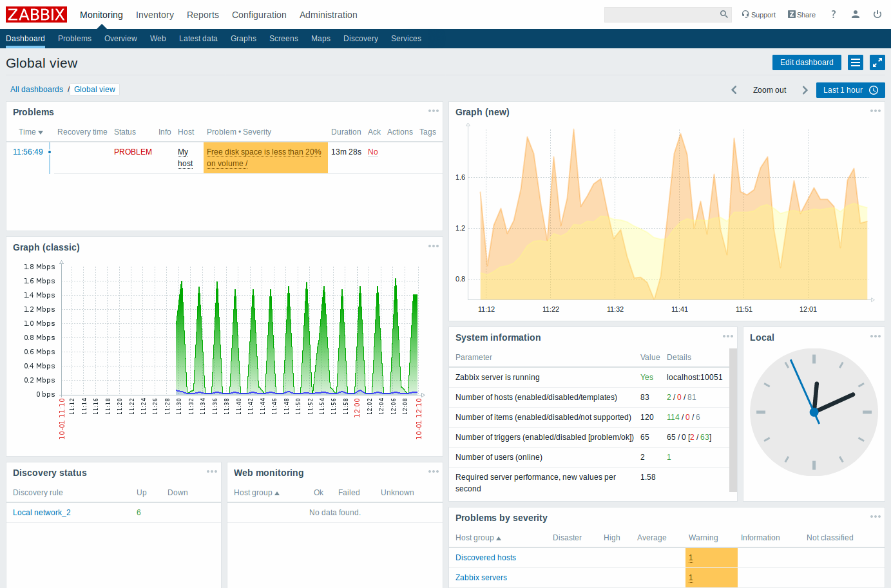Click the Local analog clock
The image size is (891, 588).
pyautogui.click(x=814, y=412)
